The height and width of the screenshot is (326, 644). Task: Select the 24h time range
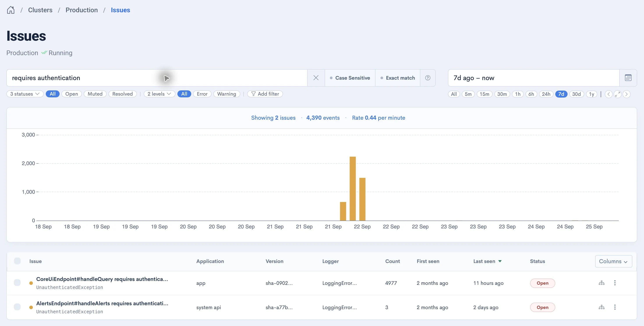[x=546, y=94]
